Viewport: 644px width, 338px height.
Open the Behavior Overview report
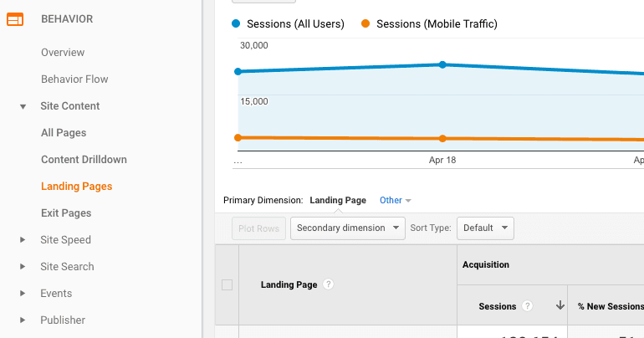point(63,53)
